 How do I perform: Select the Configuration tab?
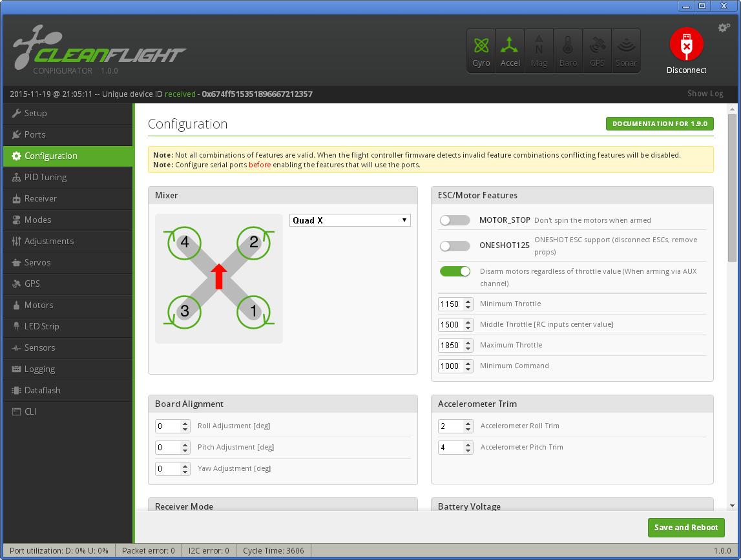[x=68, y=156]
